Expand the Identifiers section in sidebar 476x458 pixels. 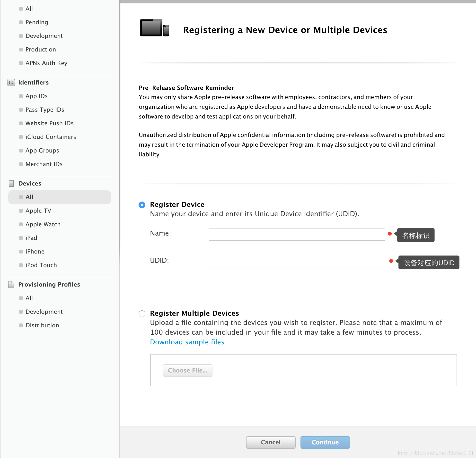point(33,82)
